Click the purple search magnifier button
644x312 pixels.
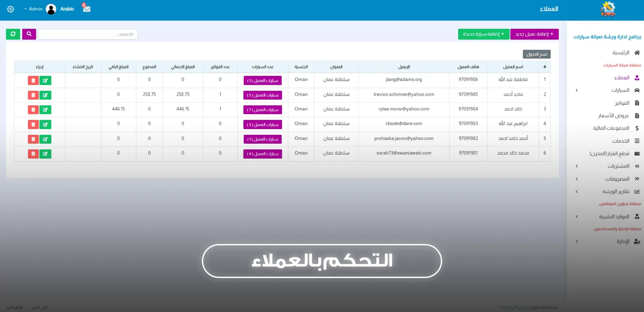[x=29, y=34]
